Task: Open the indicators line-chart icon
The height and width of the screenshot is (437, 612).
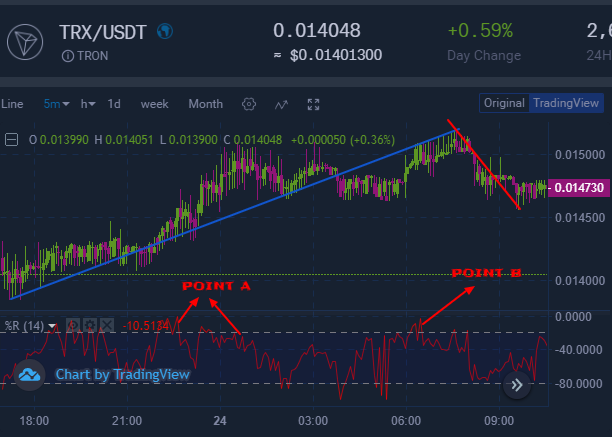Action: click(x=281, y=105)
